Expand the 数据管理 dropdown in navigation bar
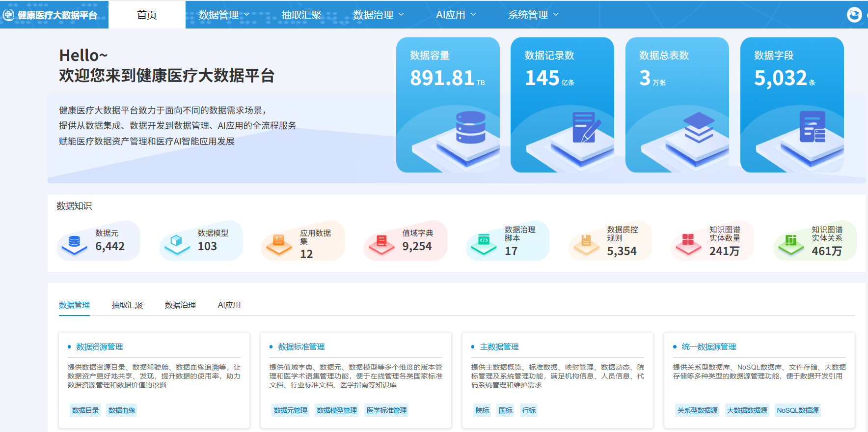 point(224,15)
